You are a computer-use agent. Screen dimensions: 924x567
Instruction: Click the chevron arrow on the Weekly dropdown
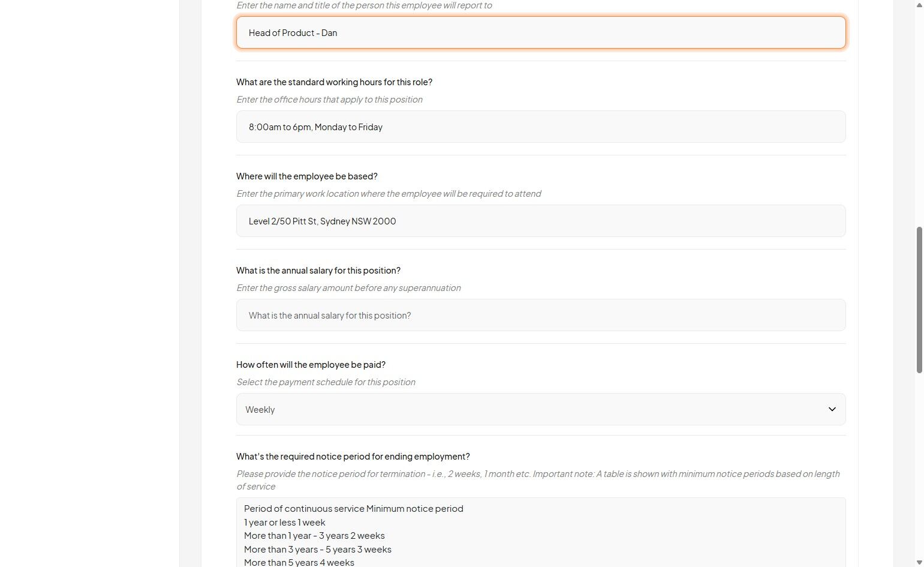pos(832,409)
